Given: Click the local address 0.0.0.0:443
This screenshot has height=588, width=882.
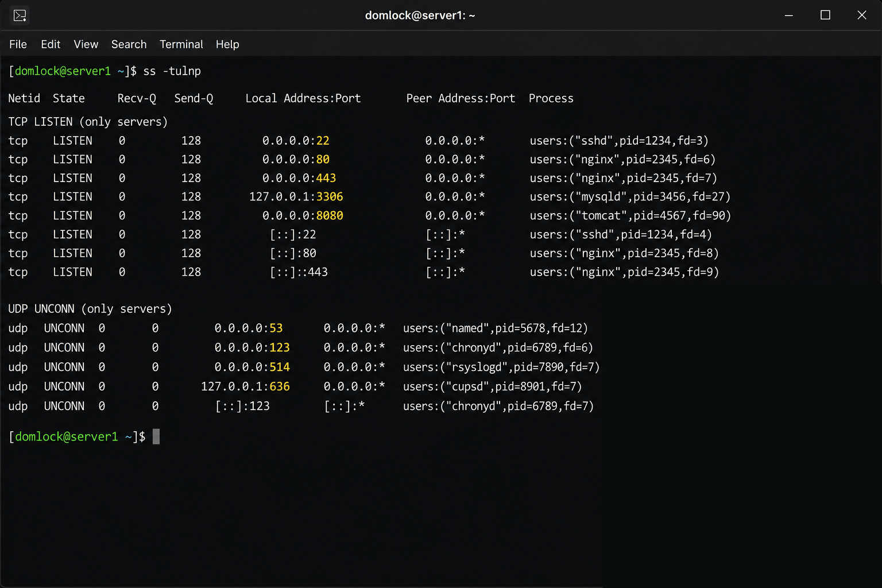Looking at the screenshot, I should [x=299, y=178].
